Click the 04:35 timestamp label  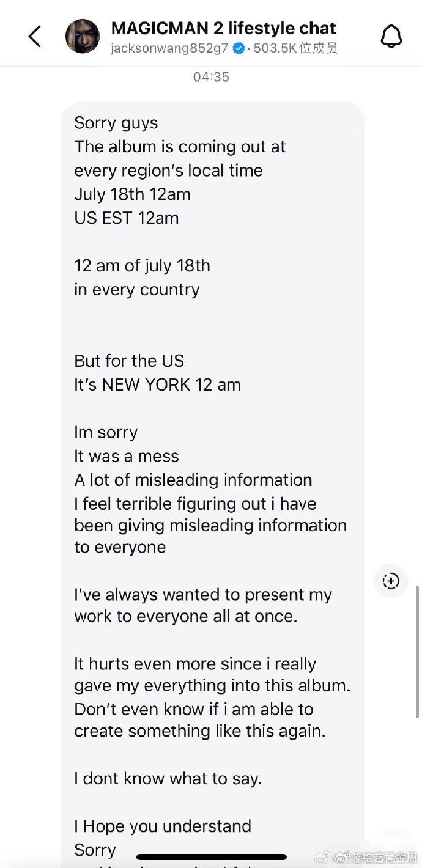211,77
